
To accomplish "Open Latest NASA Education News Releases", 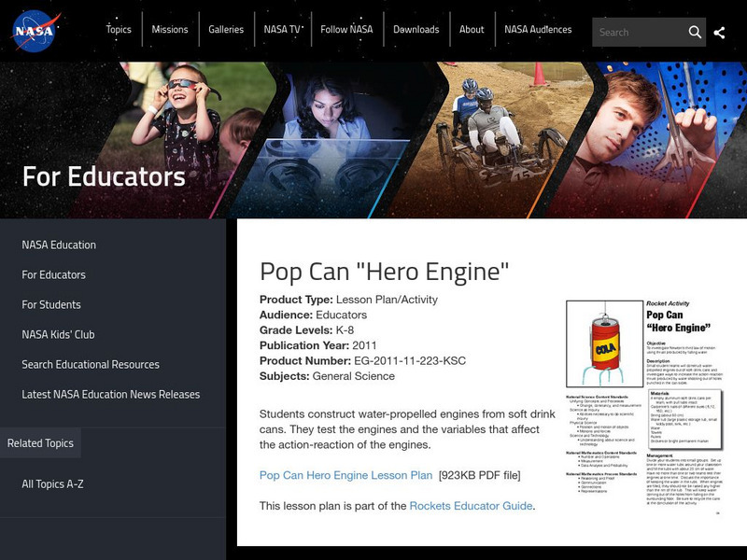I will 111,394.
